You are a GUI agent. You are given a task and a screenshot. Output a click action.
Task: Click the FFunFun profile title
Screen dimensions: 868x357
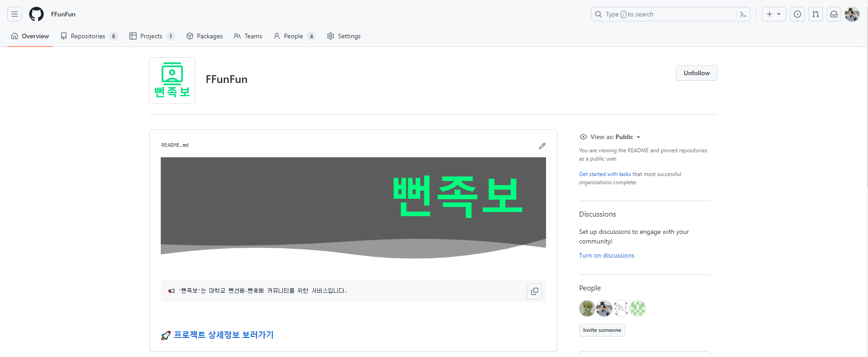(227, 79)
